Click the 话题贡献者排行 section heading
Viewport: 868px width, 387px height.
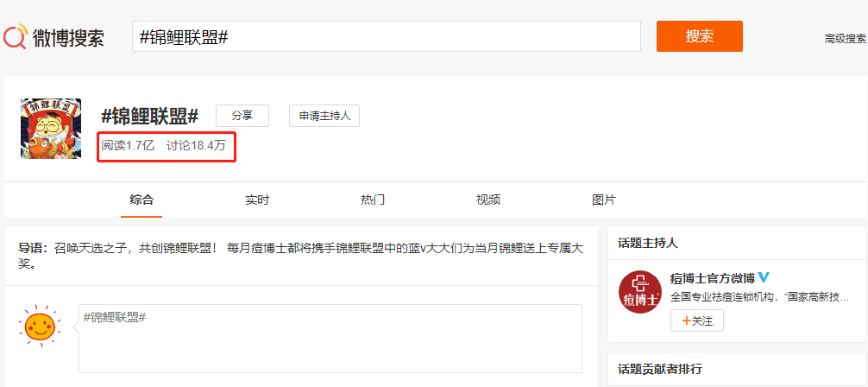[660, 369]
